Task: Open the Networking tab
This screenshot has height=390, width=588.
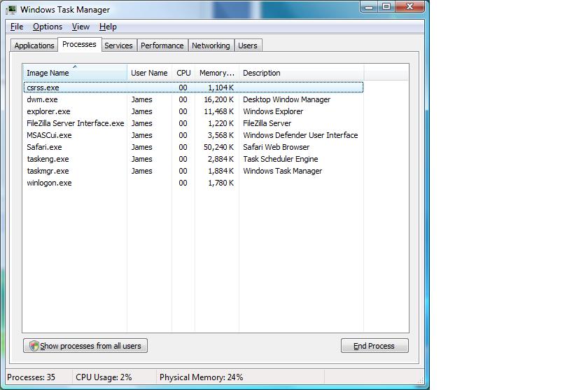Action: coord(211,46)
